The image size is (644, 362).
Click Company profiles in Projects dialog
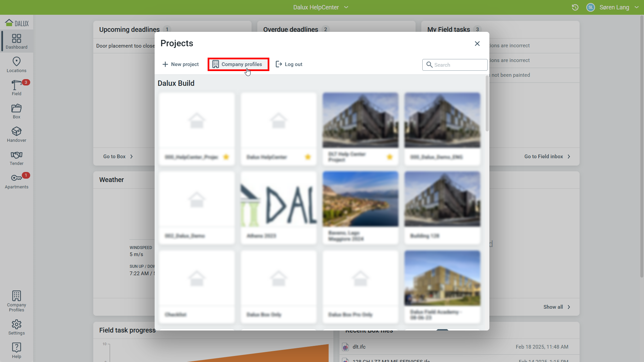[x=238, y=64]
